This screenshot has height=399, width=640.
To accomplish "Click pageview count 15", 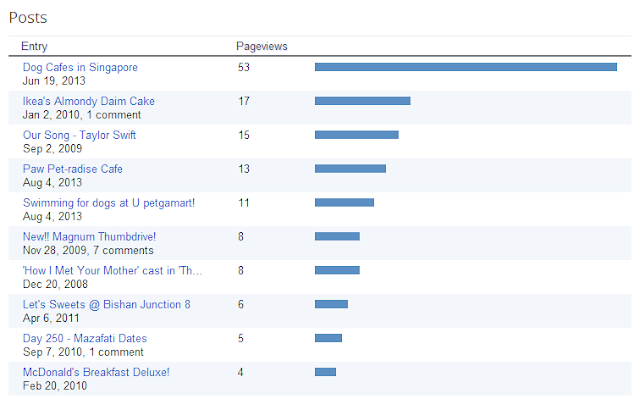I will pyautogui.click(x=244, y=135).
